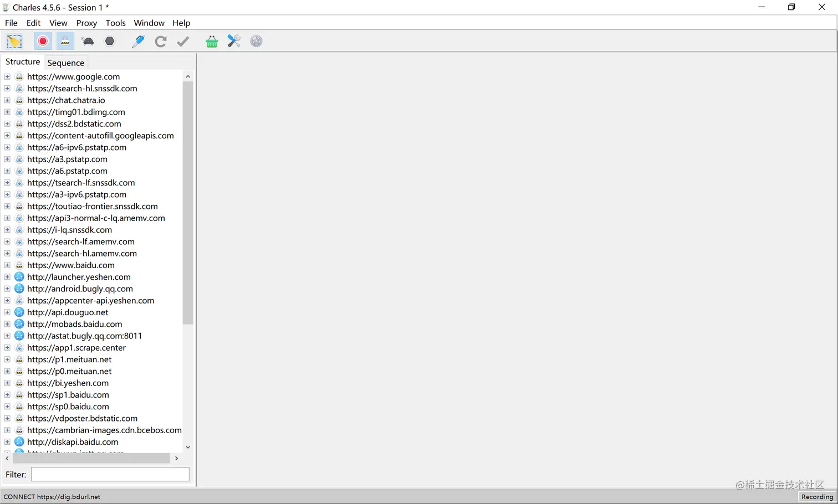Expand the https://www.baidu.com node
The image size is (838, 504).
[7, 265]
